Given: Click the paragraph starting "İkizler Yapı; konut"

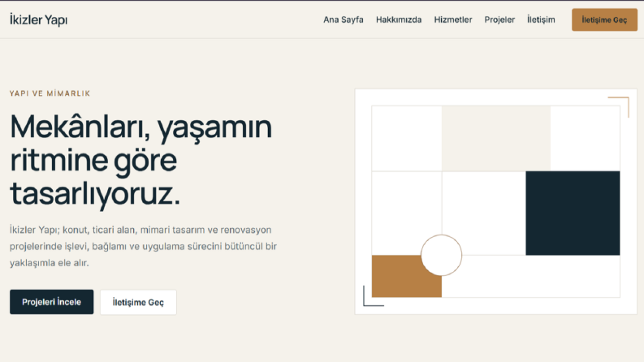Looking at the screenshot, I should click(144, 246).
